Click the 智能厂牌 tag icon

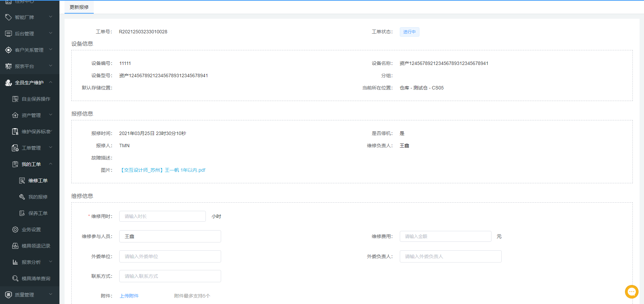point(8,17)
